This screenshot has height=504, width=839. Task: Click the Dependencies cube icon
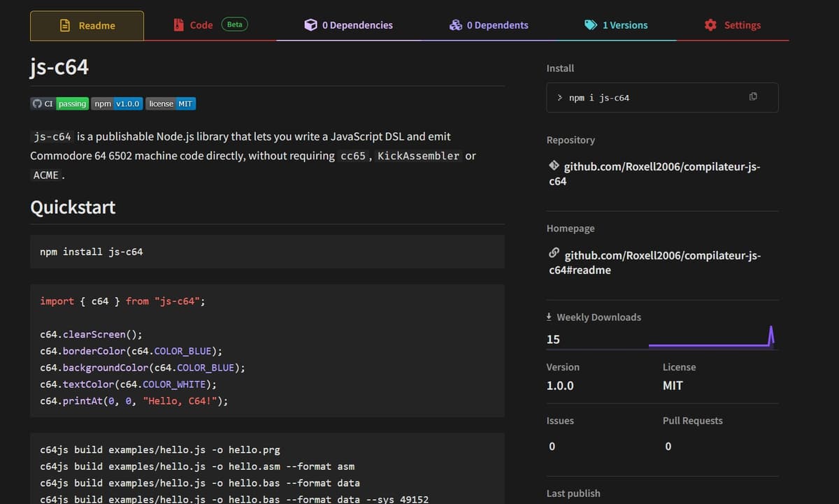click(x=310, y=25)
